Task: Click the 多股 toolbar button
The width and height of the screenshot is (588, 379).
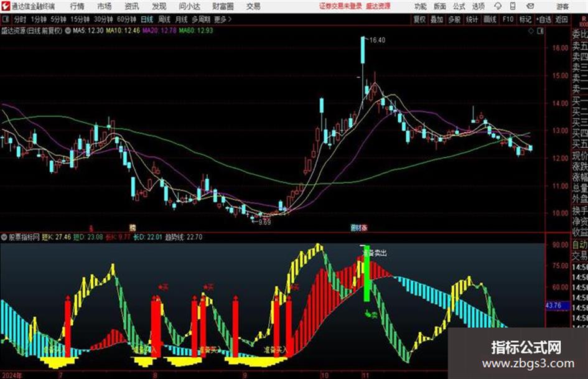Action: point(454,19)
